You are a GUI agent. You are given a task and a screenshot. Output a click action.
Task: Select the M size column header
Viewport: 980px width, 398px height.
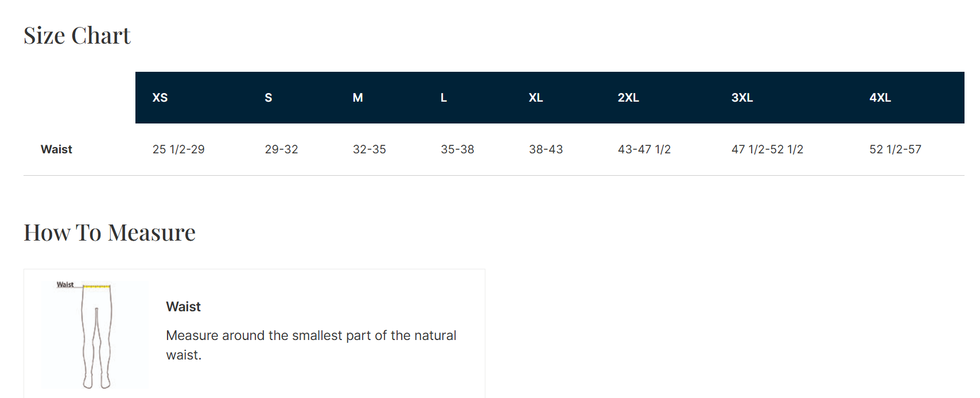pyautogui.click(x=357, y=98)
